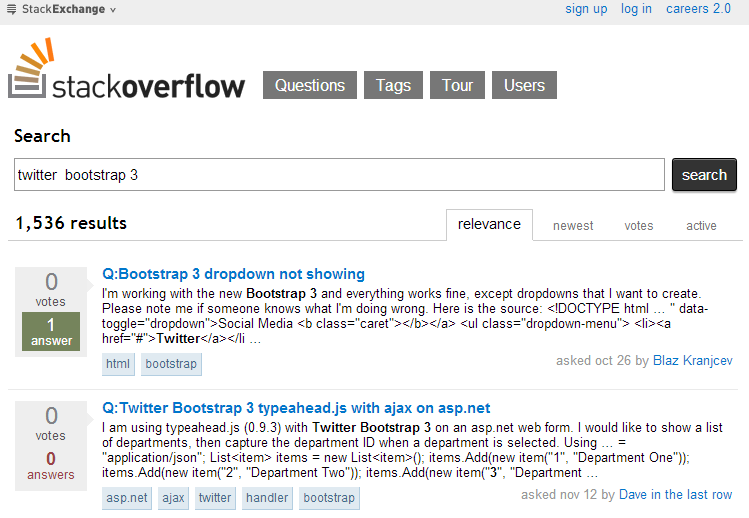Click the html tag
Image resolution: width=749 pixels, height=518 pixels.
coord(118,364)
